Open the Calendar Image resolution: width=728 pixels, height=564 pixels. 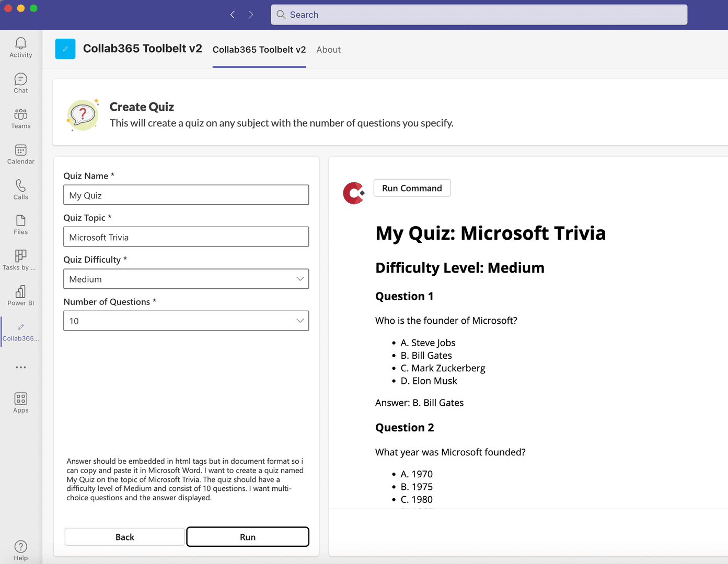[x=20, y=154]
